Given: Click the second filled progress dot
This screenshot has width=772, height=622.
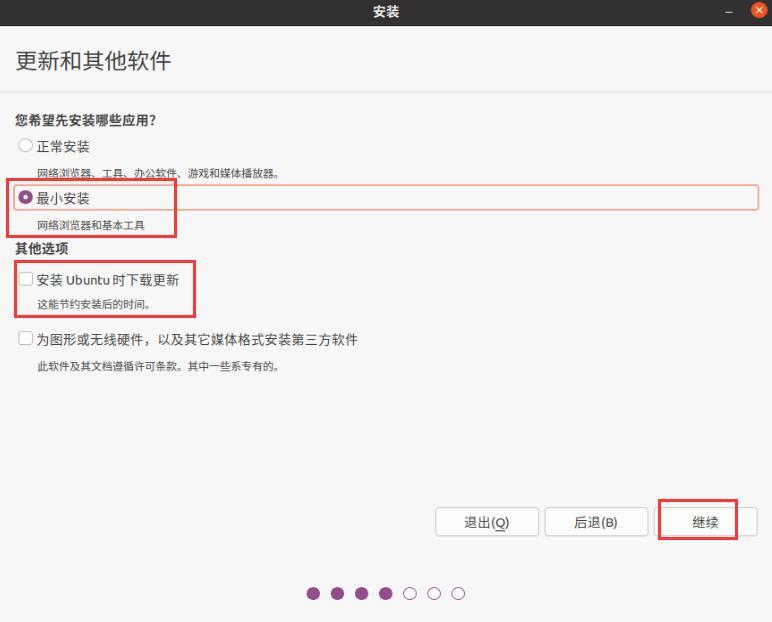Looking at the screenshot, I should click(337, 593).
